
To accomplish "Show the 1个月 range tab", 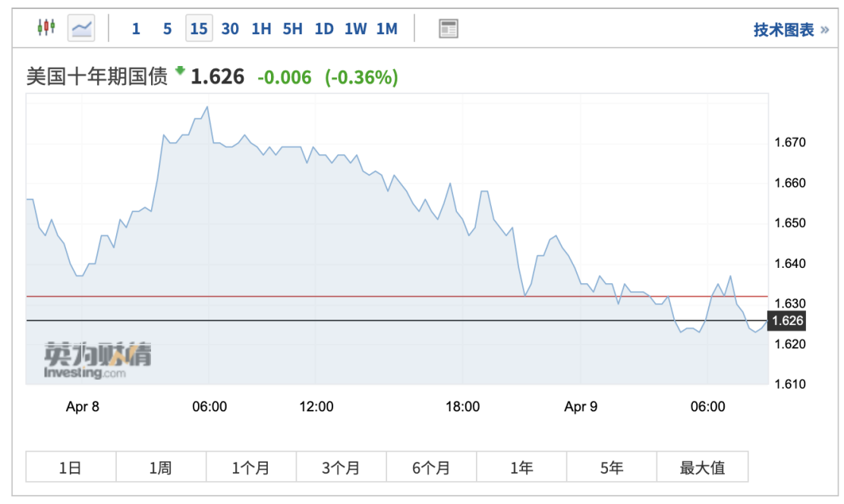I will click(x=250, y=467).
